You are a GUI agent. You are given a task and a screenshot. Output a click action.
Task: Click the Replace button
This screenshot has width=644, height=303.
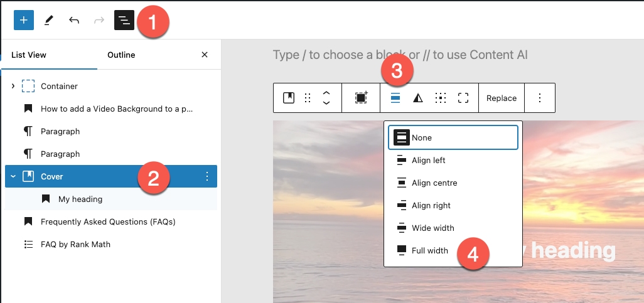(501, 98)
